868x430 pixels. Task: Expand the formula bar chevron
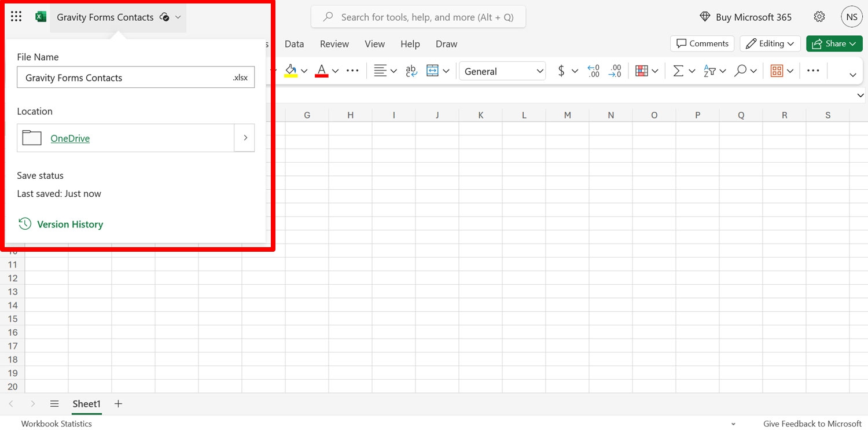click(x=860, y=95)
